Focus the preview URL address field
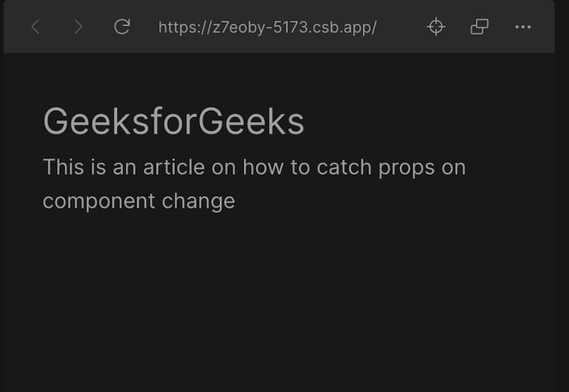Screen dimensions: 569x392 pyautogui.click(x=267, y=27)
